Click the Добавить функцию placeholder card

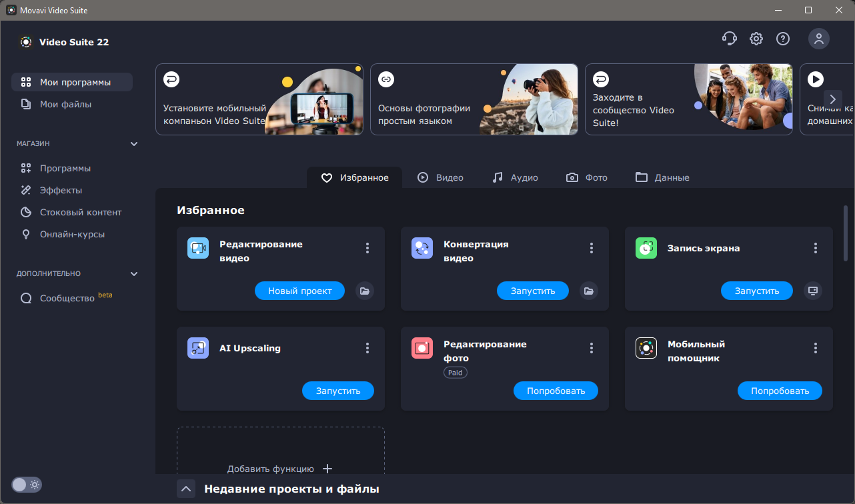[281, 451]
